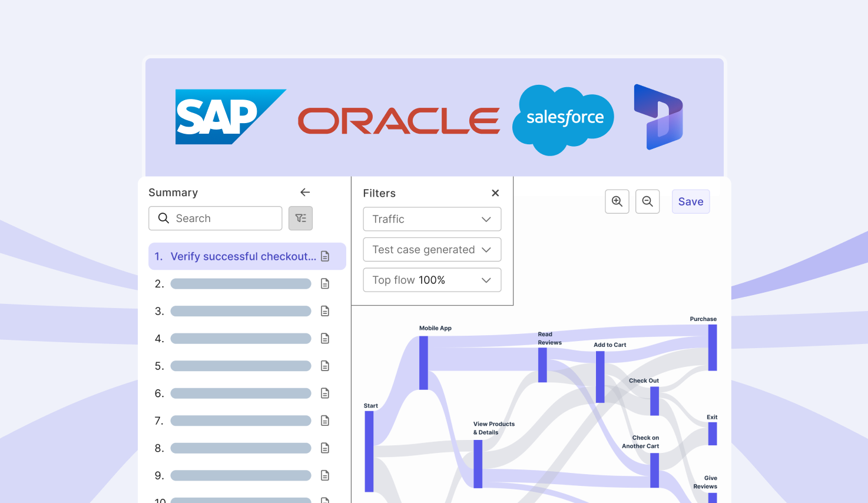Click the Mobile App node bar
Viewport: 868px width, 503px height.
click(423, 363)
